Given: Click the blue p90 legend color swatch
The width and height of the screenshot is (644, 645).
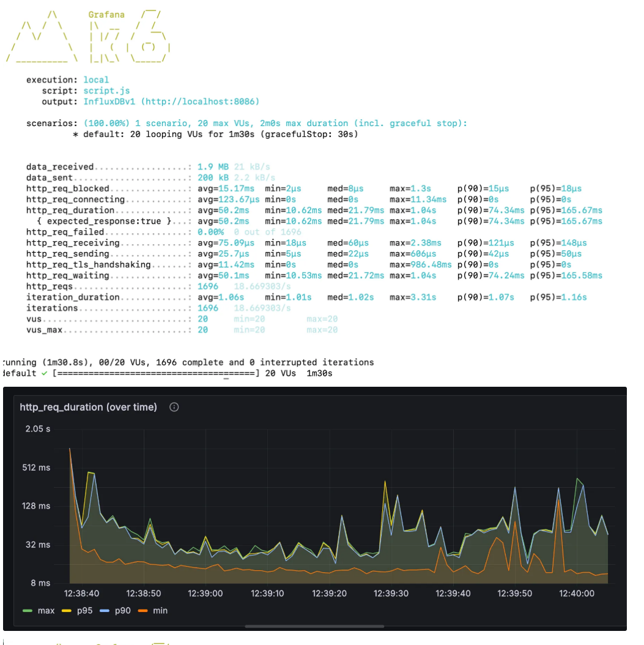Looking at the screenshot, I should tap(105, 611).
